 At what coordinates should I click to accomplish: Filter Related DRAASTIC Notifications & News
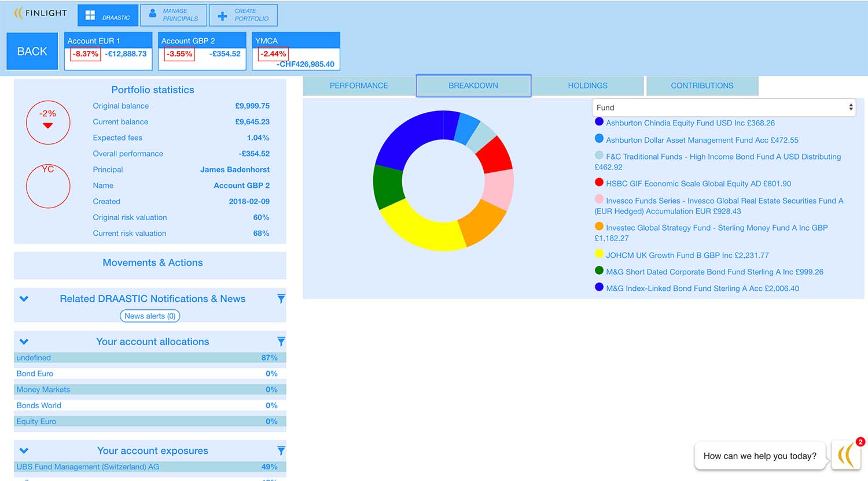click(x=281, y=299)
